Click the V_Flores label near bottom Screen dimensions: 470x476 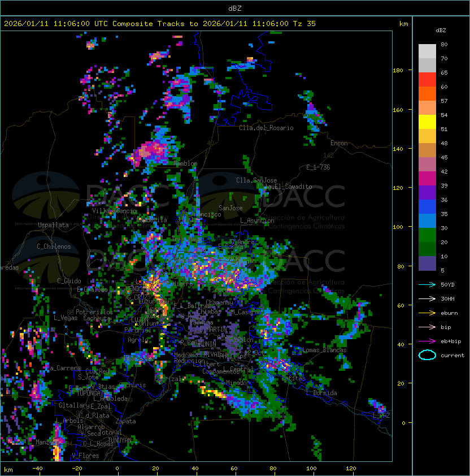[85, 456]
